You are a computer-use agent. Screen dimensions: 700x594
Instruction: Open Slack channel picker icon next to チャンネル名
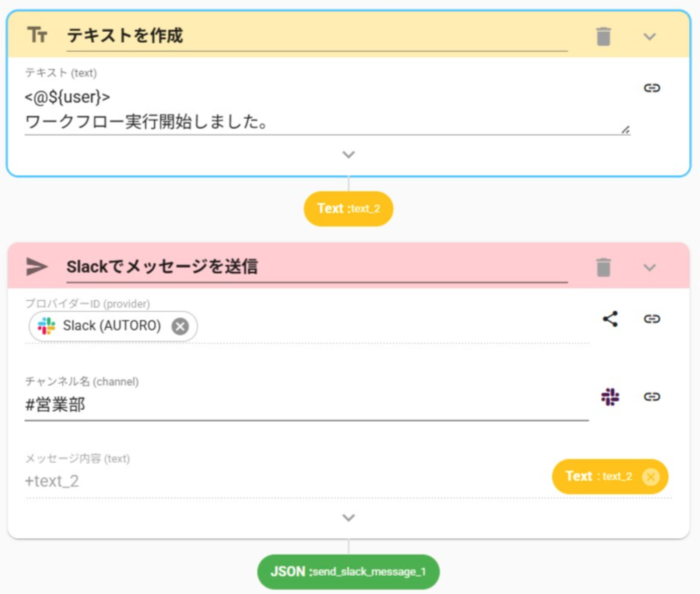click(610, 397)
